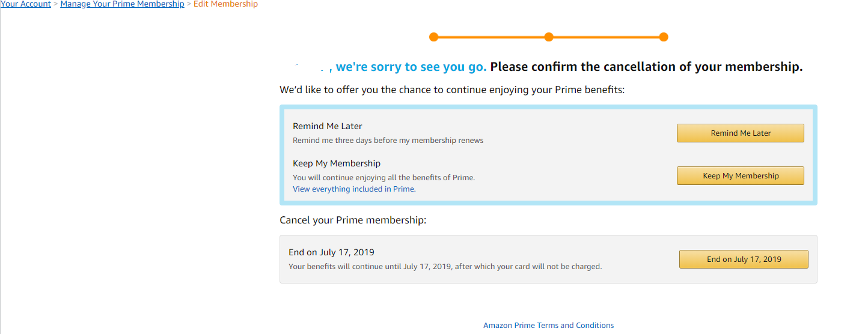This screenshot has height=334, width=868.
Task: Click the Remind Me Later heading text
Action: (327, 126)
